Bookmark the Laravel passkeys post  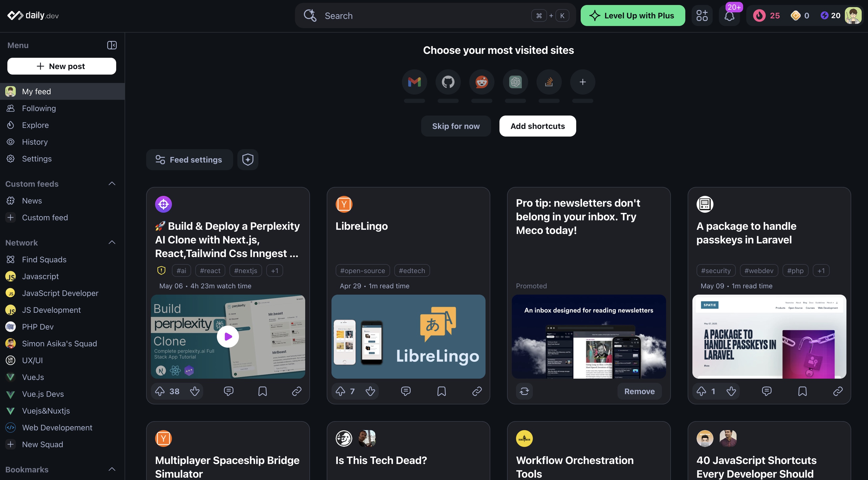[802, 391]
